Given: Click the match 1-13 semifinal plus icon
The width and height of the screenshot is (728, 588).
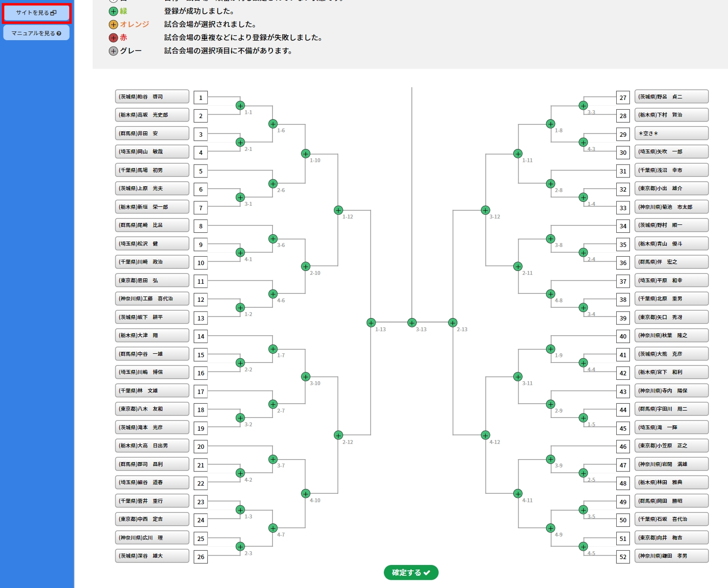Looking at the screenshot, I should [371, 322].
